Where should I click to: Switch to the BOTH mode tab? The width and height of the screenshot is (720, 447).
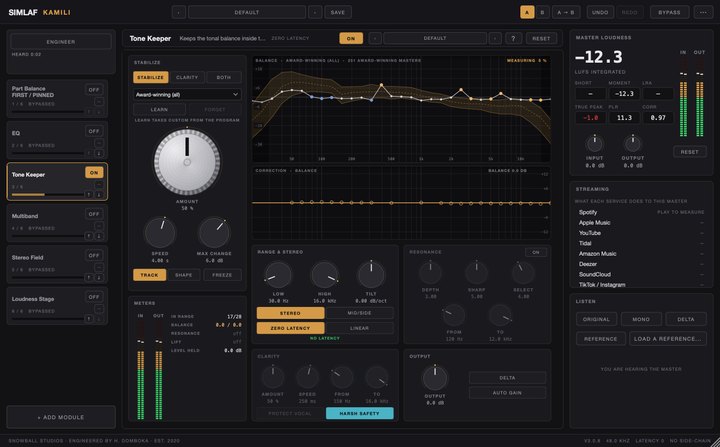coord(224,77)
